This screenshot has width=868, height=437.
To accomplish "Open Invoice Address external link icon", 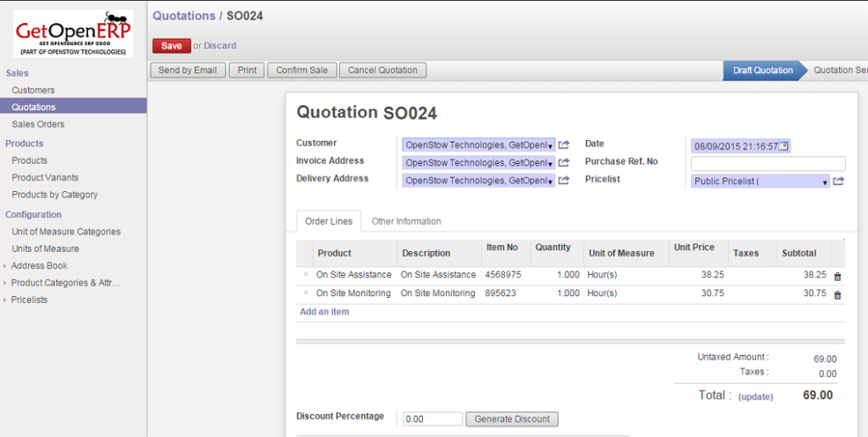I will (x=564, y=163).
